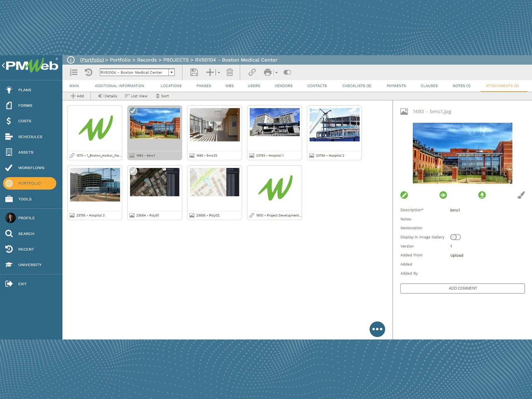This screenshot has height=399, width=532.
Task: Deselect the checkmark on the bmc1 thumbnail
Action: click(133, 111)
